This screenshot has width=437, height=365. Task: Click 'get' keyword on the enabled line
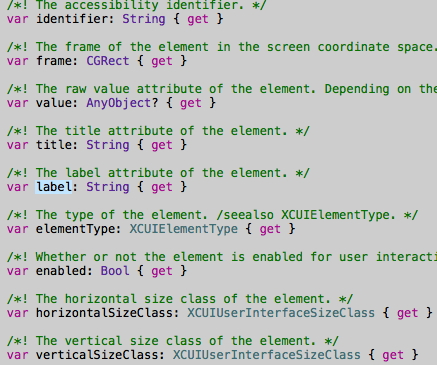tap(162, 271)
